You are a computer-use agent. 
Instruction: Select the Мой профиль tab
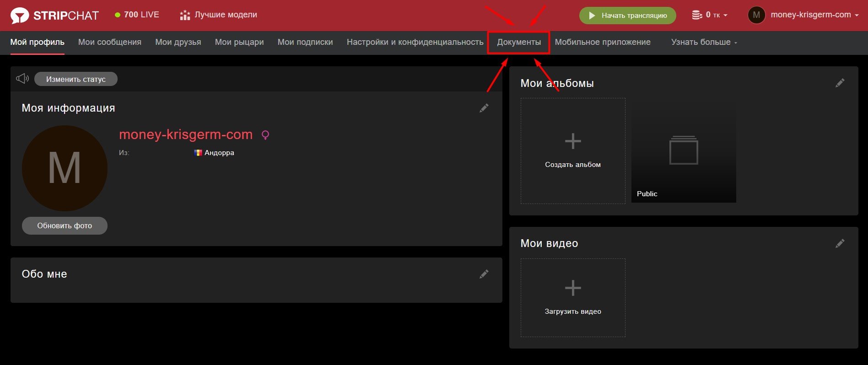click(37, 42)
